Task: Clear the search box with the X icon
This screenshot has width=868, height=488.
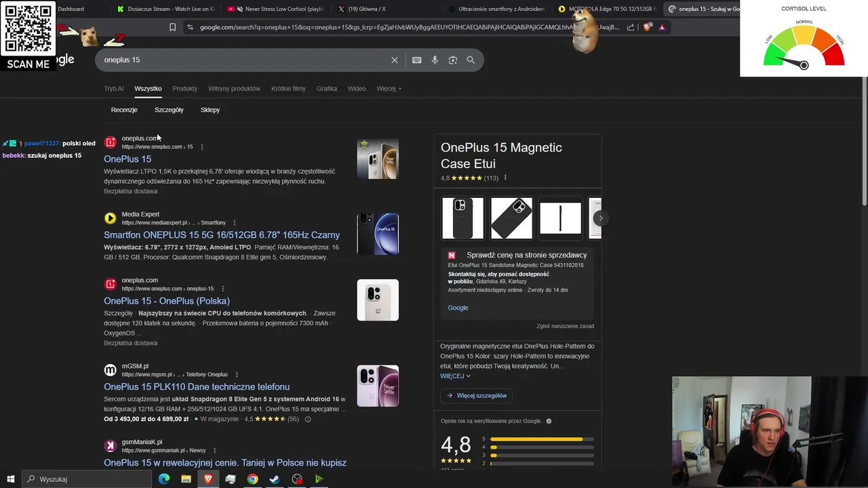Action: [x=395, y=60]
